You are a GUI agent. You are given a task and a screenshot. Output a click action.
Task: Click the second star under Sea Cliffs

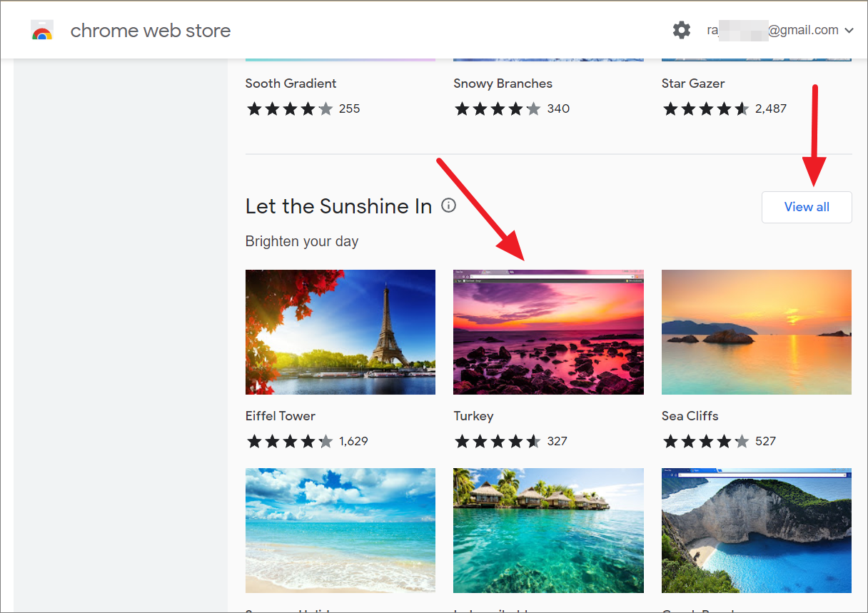point(688,441)
